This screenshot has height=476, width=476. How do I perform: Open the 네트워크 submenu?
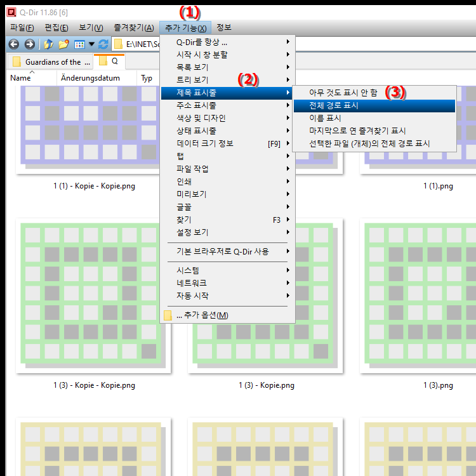pyautogui.click(x=227, y=283)
